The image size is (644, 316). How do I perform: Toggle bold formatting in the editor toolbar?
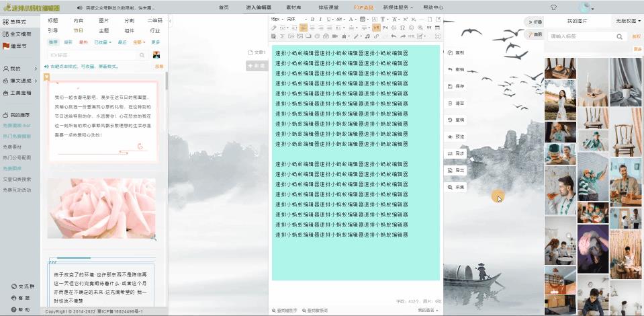click(312, 19)
